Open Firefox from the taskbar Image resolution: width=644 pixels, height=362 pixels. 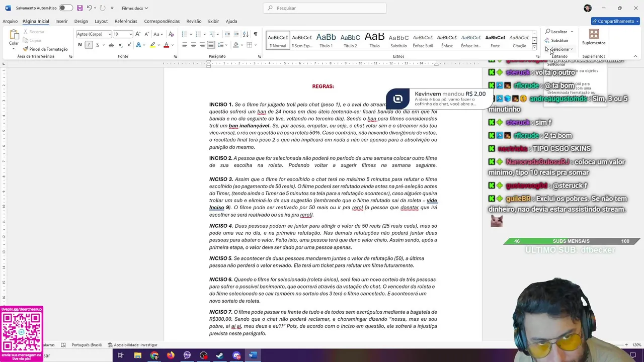tap(171, 355)
